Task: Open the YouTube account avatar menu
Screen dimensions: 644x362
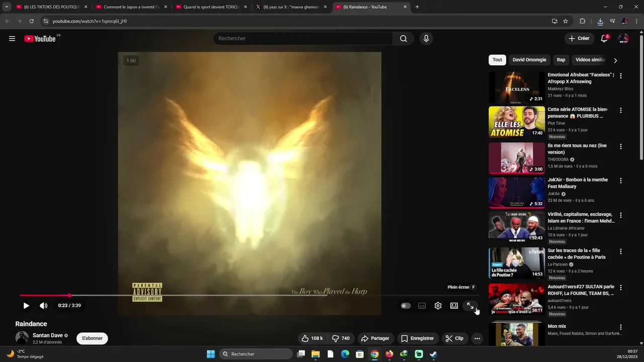Action: pos(623,39)
